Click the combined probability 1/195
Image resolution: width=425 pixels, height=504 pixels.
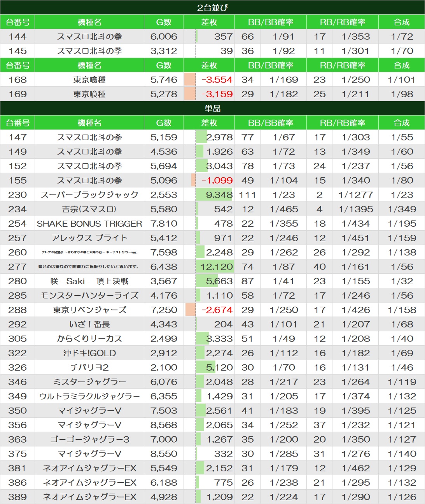click(x=402, y=224)
